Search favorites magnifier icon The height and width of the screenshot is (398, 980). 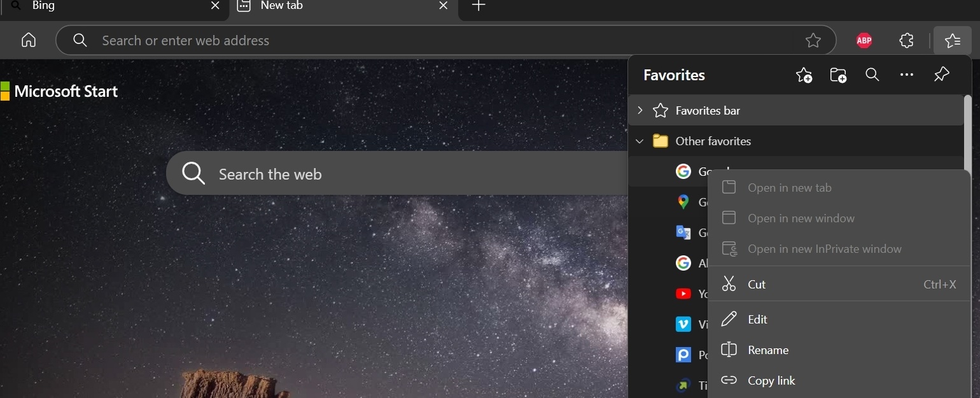pos(872,75)
